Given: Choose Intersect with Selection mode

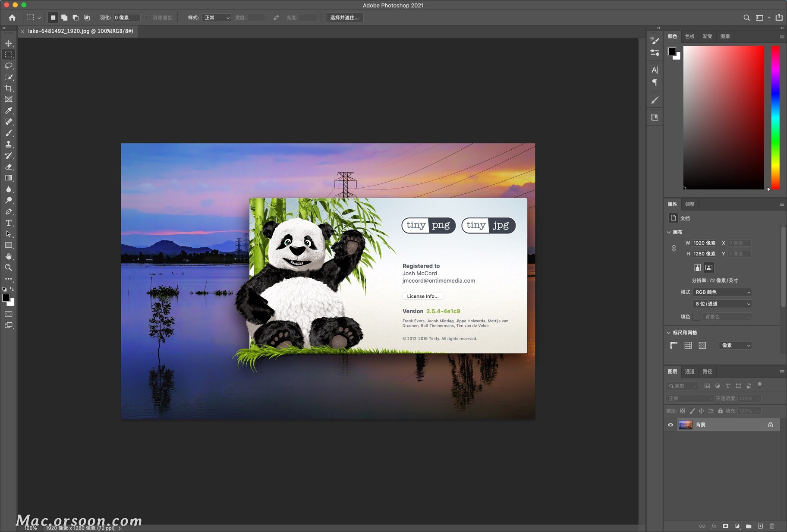Looking at the screenshot, I should pyautogui.click(x=87, y=18).
